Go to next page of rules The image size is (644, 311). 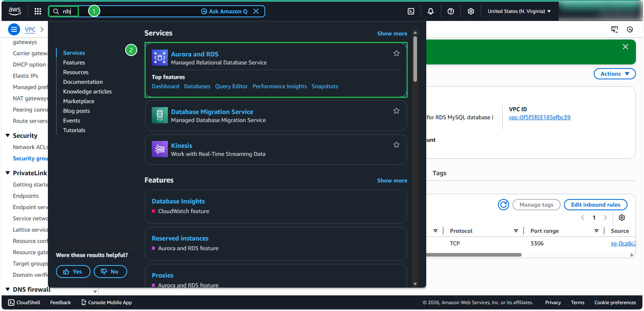point(605,218)
